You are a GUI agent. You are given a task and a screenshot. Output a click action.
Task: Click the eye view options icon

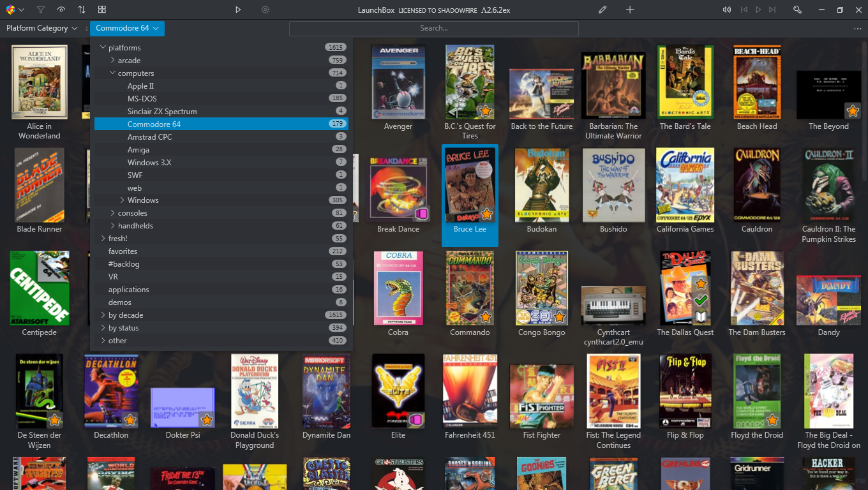[61, 10]
